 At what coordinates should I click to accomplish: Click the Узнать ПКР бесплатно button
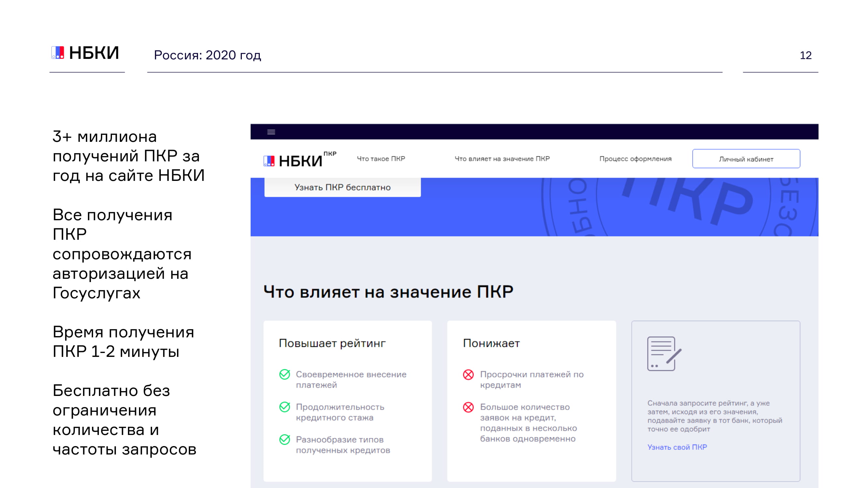[x=343, y=187]
